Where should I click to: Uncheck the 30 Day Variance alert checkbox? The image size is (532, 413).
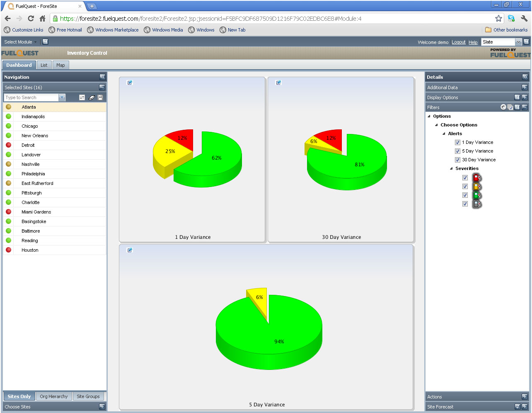(x=457, y=160)
